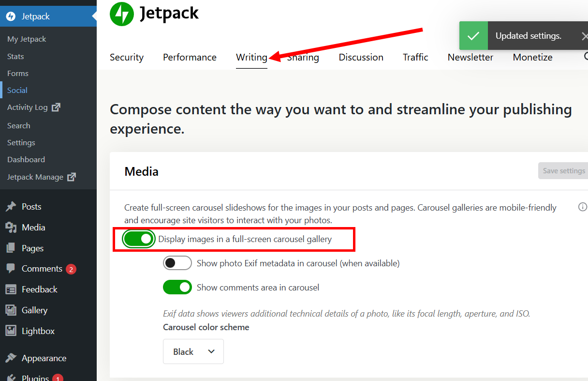This screenshot has height=381, width=588.
Task: Click external link icon beside Activity Log
Action: pos(56,107)
